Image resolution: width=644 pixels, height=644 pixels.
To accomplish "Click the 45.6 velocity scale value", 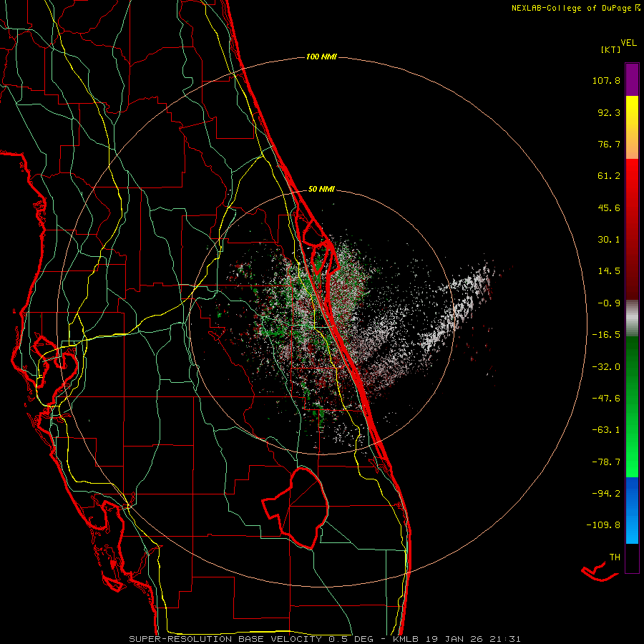I will (x=609, y=208).
